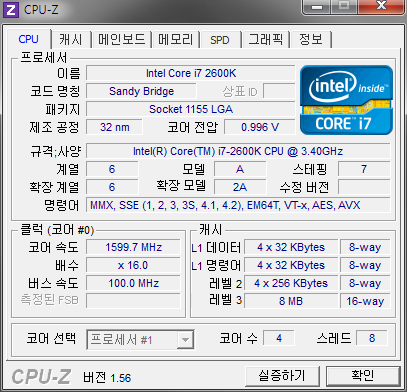
Task: Open the 메인보드 tab
Action: point(121,40)
